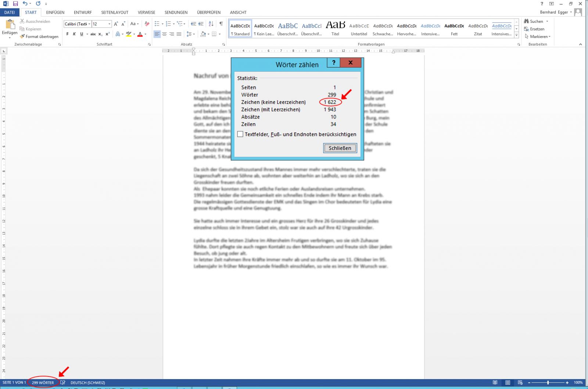
Task: Open Schriftart dialog launcher
Action: coord(149,44)
